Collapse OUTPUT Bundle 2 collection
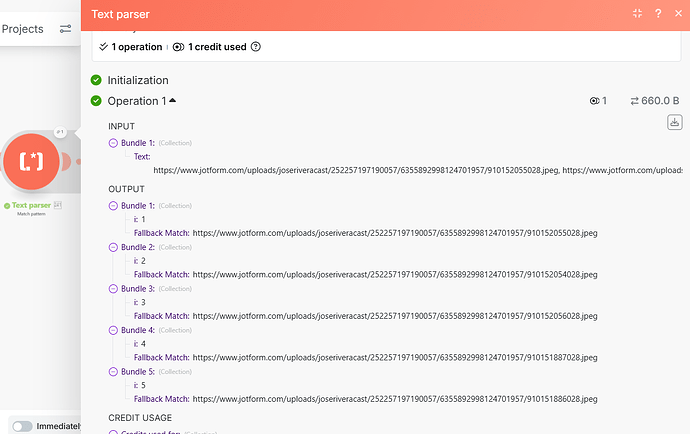Image resolution: width=690 pixels, height=434 pixels. pyautogui.click(x=113, y=247)
